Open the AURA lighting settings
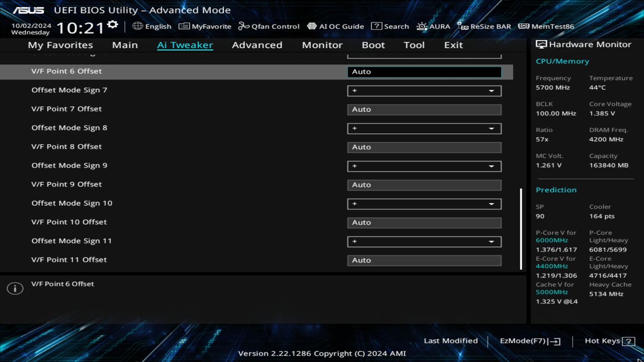644x362 pixels. pyautogui.click(x=433, y=26)
